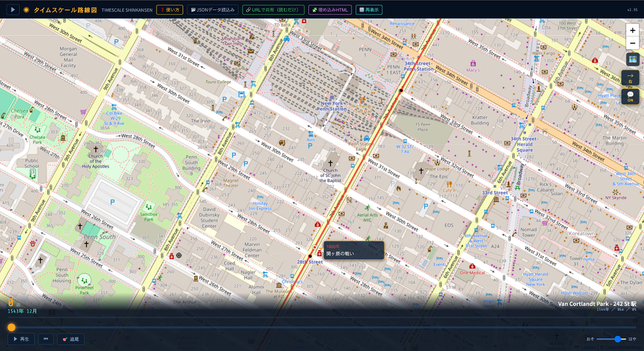Viewport: 644px width, 351px height.
Task: Switch map layer with the map icon
Action: [632, 59]
